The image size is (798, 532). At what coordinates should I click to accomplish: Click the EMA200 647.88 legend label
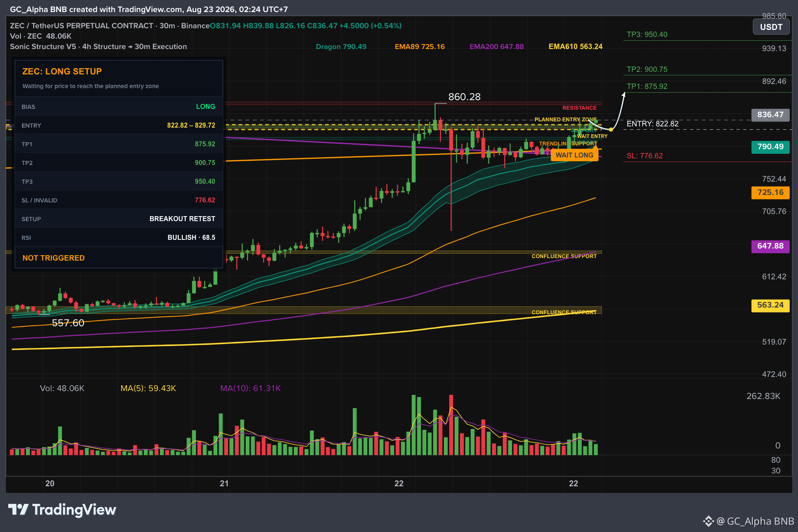click(497, 47)
